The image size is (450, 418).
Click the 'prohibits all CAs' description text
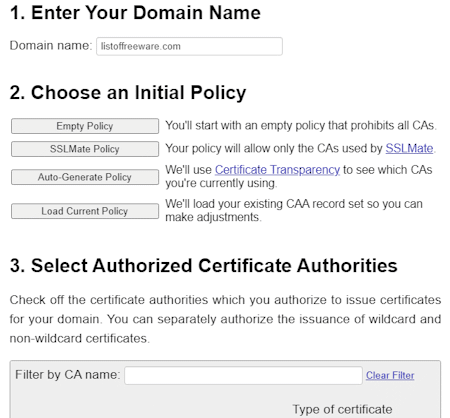(393, 126)
